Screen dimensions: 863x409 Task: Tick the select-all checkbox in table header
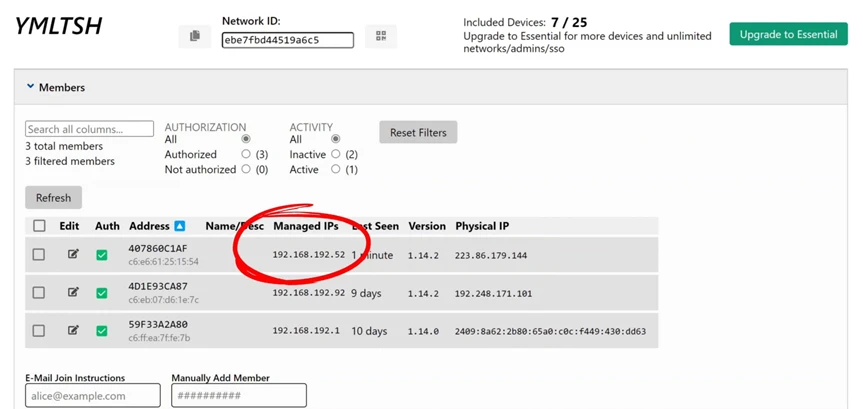(39, 226)
